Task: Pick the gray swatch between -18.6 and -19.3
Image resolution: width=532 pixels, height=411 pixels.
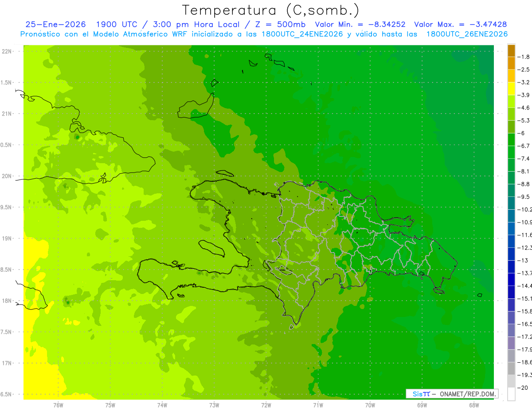Action: pyautogui.click(x=511, y=368)
